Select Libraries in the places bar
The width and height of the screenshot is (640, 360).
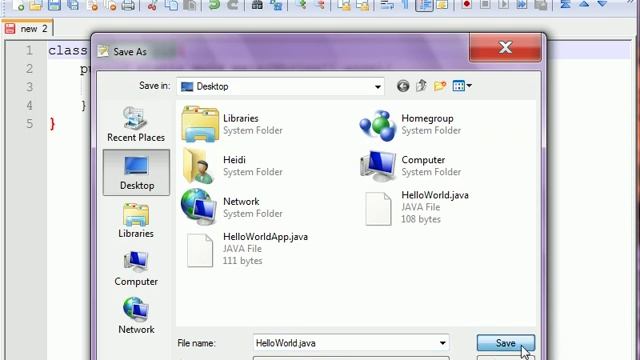click(x=136, y=220)
